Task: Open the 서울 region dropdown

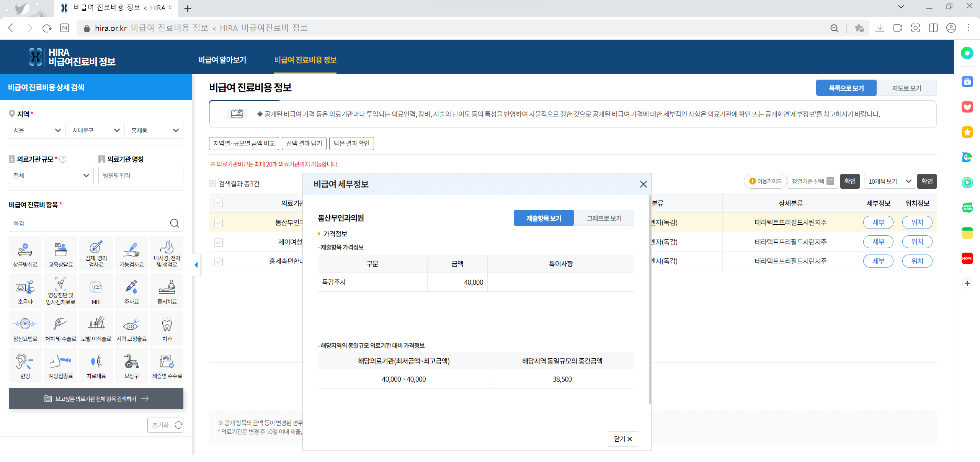Action: click(37, 130)
